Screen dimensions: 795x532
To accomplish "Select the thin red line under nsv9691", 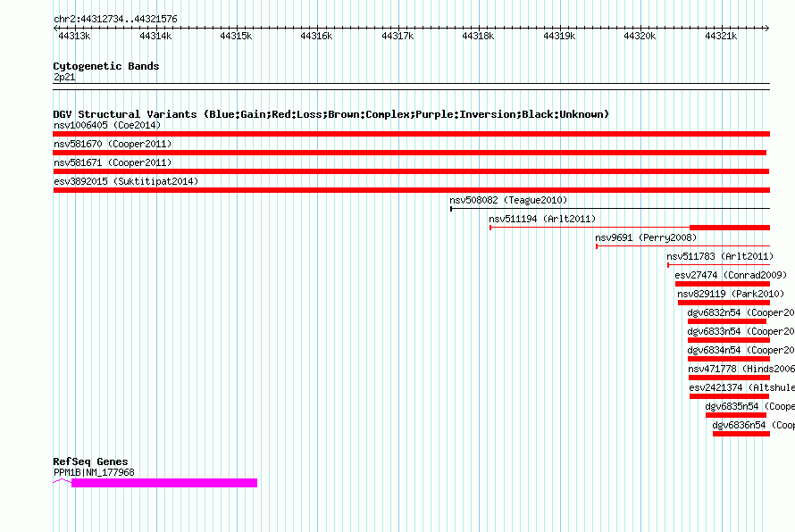I will [x=683, y=246].
